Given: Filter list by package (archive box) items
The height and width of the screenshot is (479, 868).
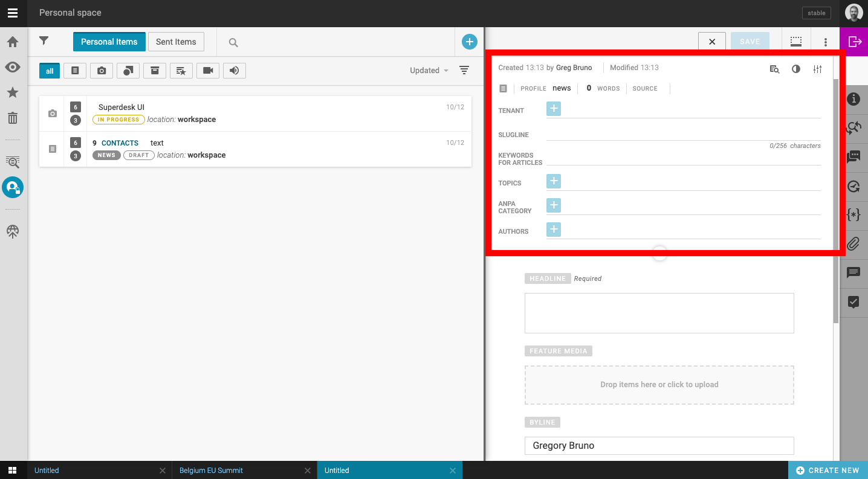Looking at the screenshot, I should click(155, 71).
